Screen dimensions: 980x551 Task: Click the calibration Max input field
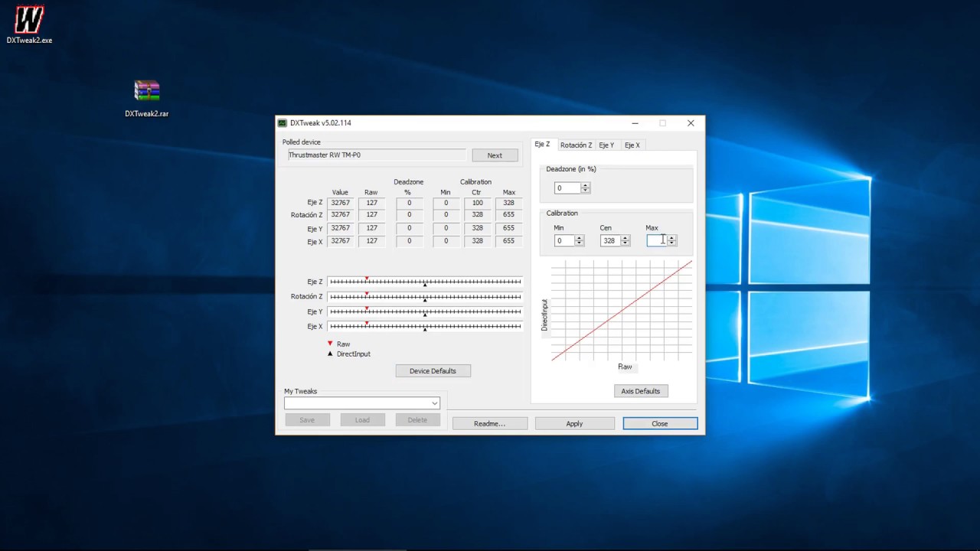click(x=657, y=240)
